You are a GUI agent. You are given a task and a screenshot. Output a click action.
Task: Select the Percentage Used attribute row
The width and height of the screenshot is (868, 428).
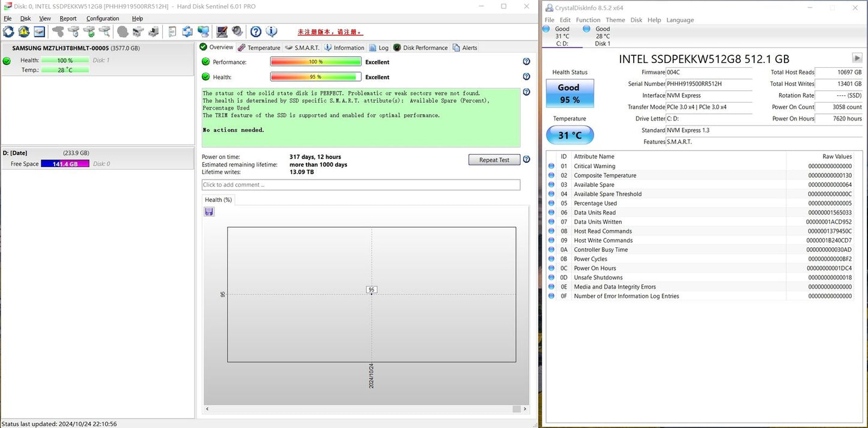tap(700, 203)
